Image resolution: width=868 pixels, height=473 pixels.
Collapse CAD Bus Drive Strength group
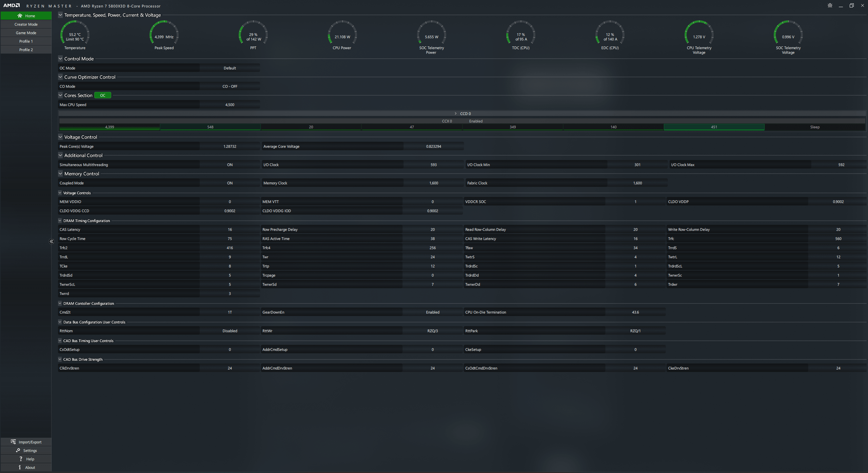pos(60,359)
